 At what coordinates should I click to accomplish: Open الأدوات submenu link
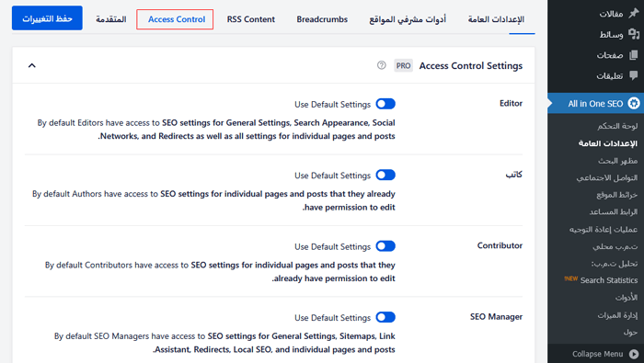(x=627, y=298)
